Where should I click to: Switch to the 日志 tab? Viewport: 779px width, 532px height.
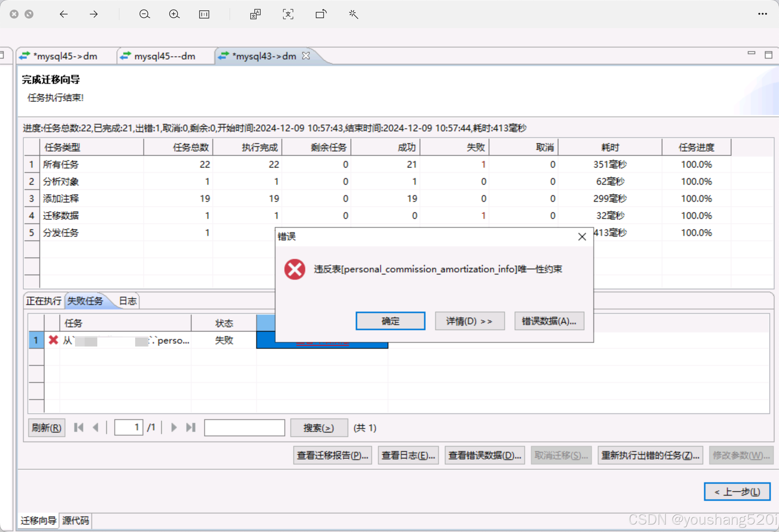[128, 301]
